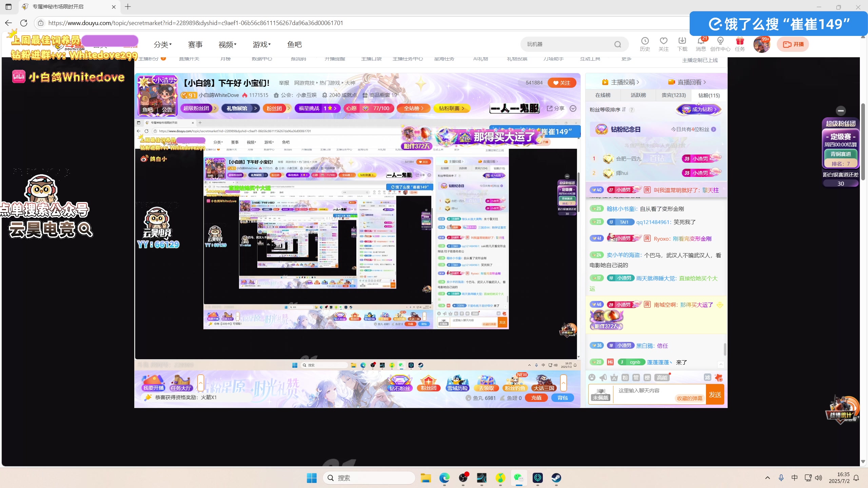Toggle the 高能 high-energy danmaku option

[662, 378]
